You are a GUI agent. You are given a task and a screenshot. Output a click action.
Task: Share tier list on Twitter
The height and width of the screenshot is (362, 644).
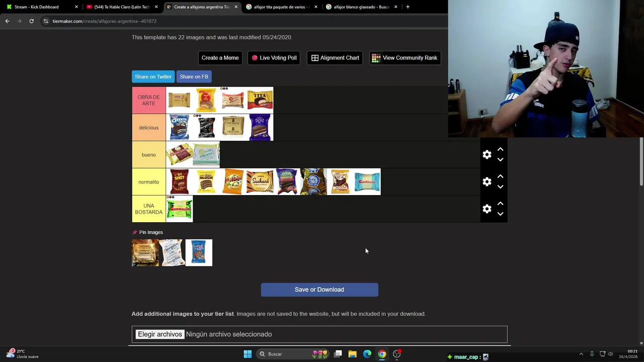pyautogui.click(x=153, y=76)
